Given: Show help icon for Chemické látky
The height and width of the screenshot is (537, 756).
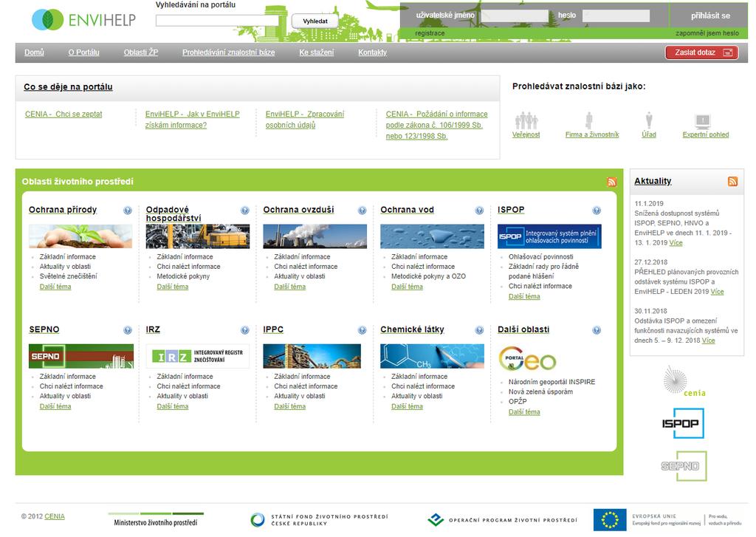Looking at the screenshot, I should coord(479,330).
